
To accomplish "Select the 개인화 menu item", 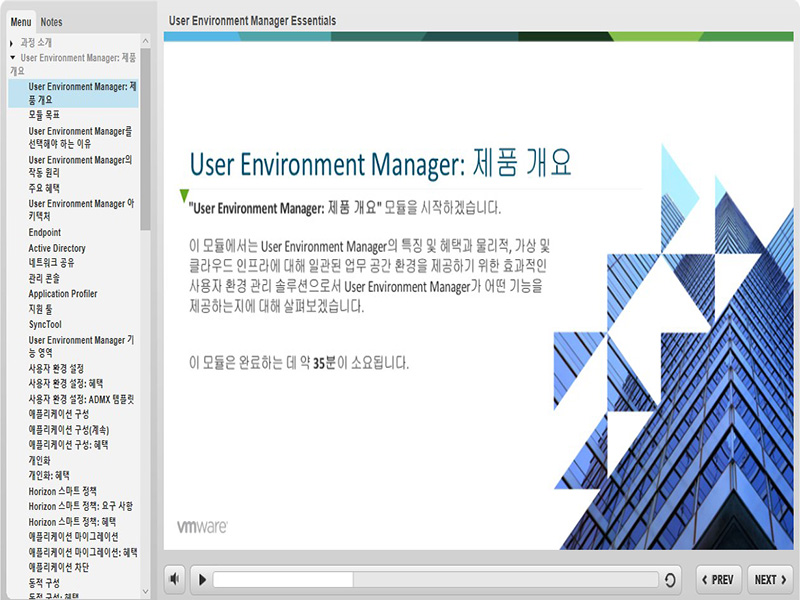I will coord(39,460).
